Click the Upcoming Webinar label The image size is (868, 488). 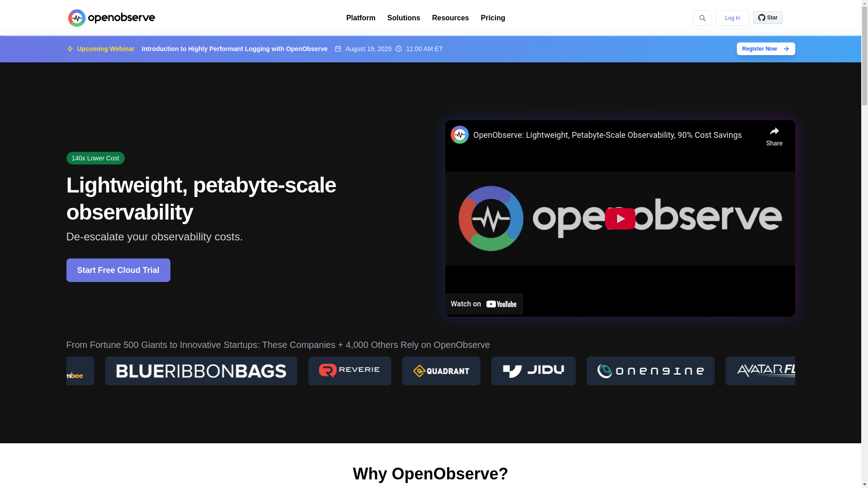pos(106,49)
